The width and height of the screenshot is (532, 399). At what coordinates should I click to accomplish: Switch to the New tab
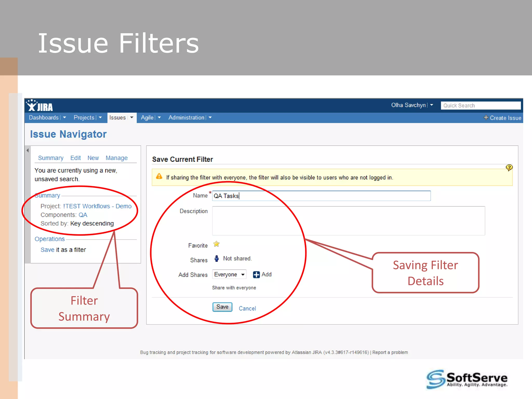[x=93, y=158]
